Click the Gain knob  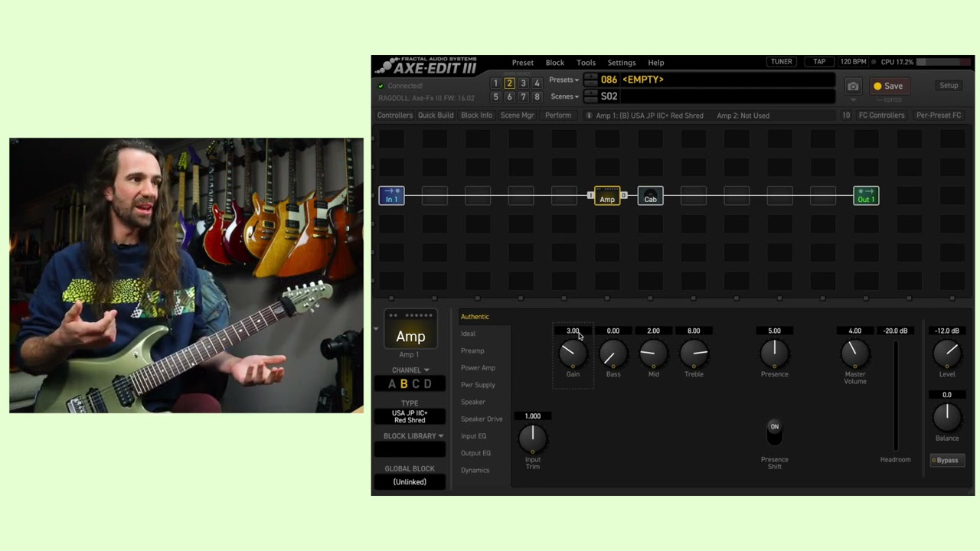coord(573,354)
